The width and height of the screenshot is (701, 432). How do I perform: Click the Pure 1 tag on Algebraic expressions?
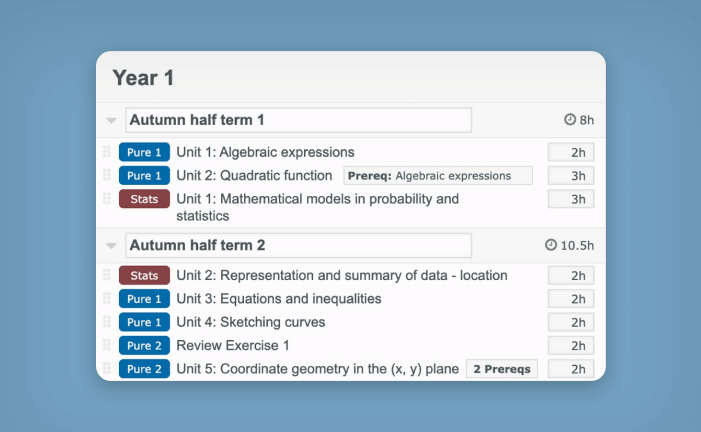(x=144, y=152)
